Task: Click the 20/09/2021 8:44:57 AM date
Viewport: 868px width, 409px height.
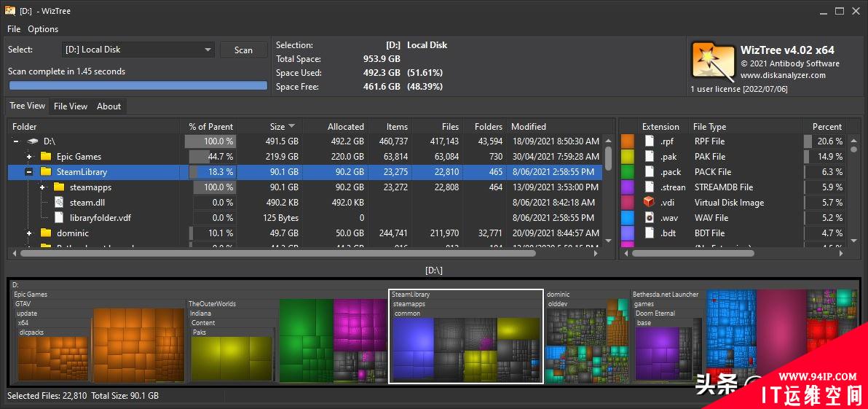Action: 555,233
